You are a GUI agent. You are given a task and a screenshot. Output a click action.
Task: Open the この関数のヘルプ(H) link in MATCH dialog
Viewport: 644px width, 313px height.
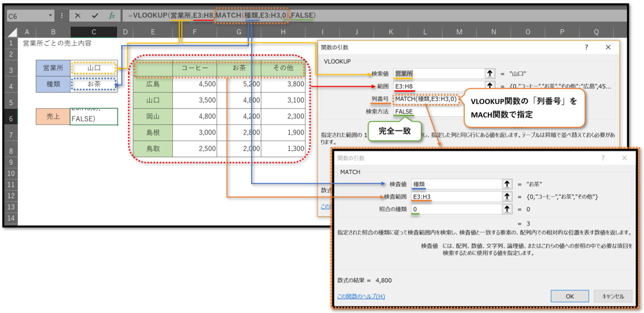pos(361,296)
